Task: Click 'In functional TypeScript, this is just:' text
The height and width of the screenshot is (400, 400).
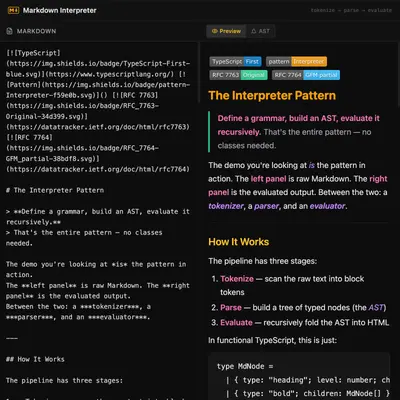Action: coord(272,340)
